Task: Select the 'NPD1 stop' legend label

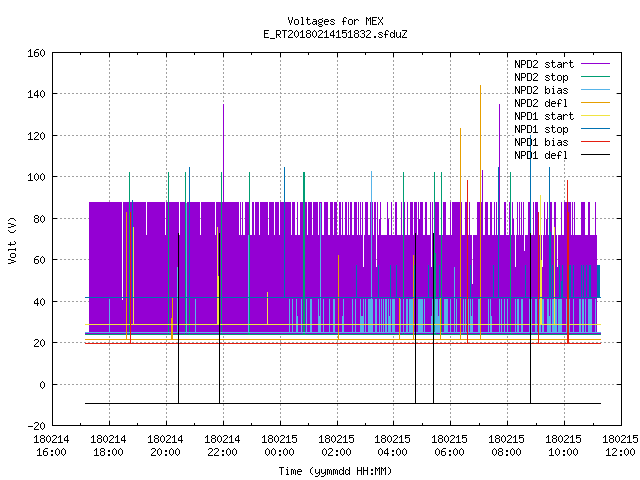Action: (x=541, y=129)
